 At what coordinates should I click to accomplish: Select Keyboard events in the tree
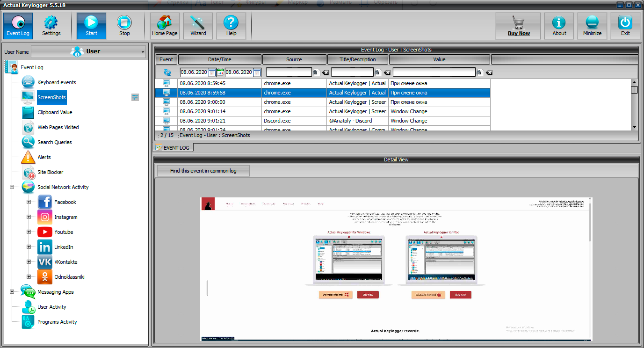coord(57,82)
